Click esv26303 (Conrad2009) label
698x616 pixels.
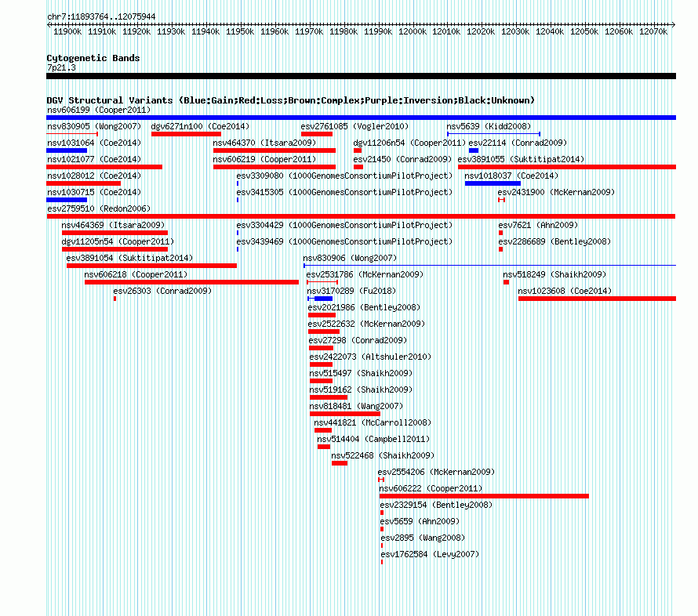tap(162, 291)
